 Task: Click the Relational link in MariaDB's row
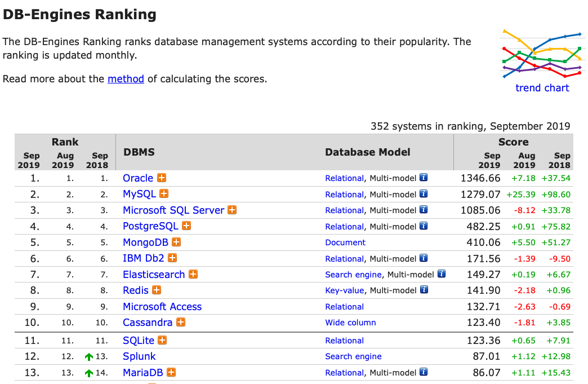(344, 373)
